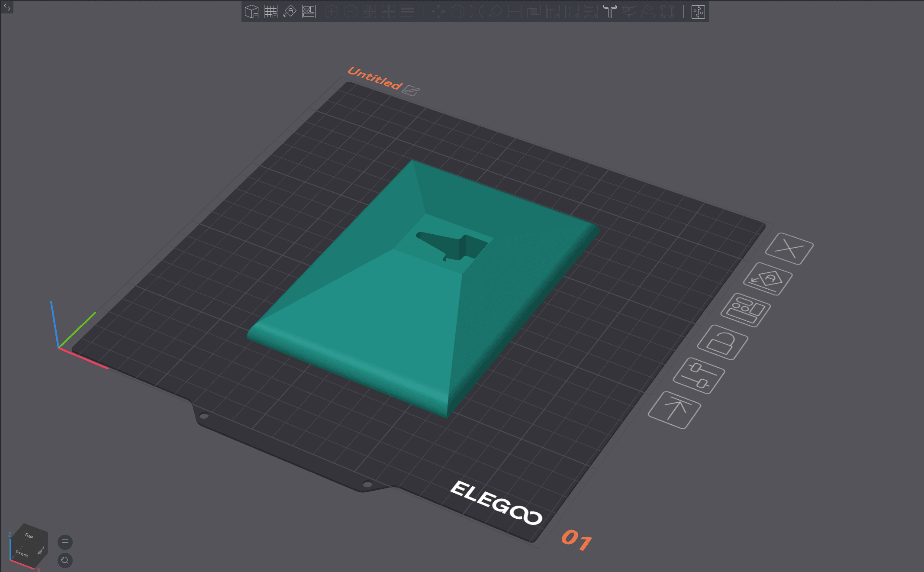This screenshot has height=572, width=924.
Task: Open plate settings sliders icon
Action: click(699, 376)
